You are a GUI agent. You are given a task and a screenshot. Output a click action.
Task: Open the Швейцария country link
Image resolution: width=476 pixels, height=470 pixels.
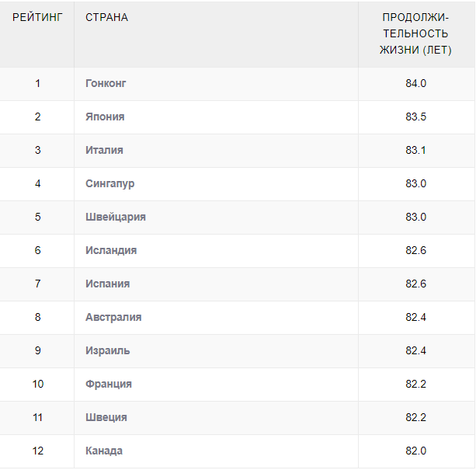[116, 217]
